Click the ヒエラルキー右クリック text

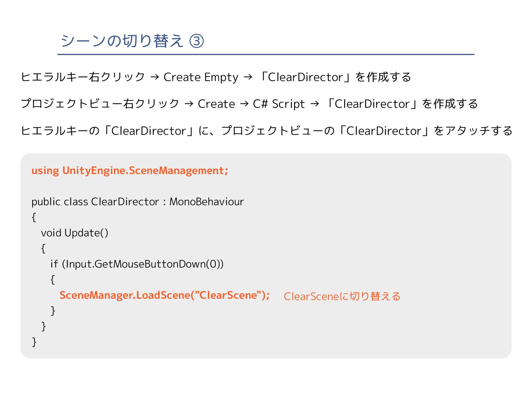point(83,77)
